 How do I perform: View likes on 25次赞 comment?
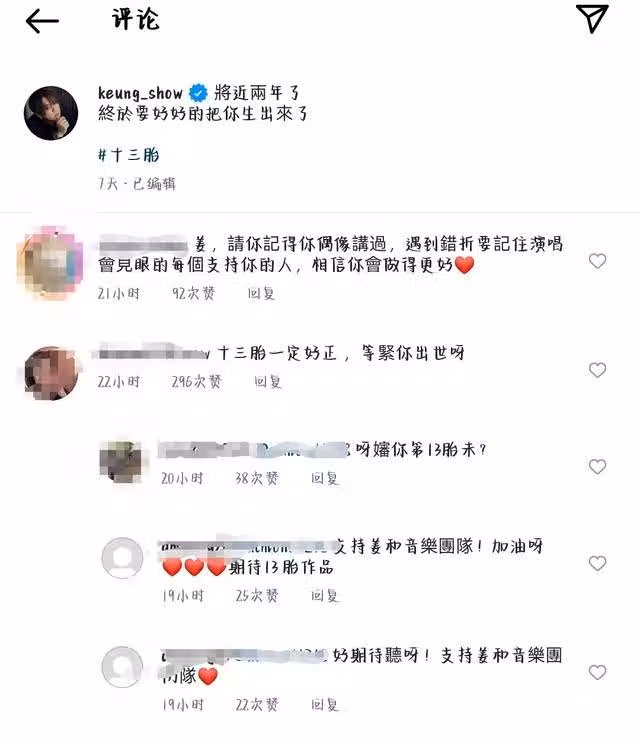tap(257, 595)
